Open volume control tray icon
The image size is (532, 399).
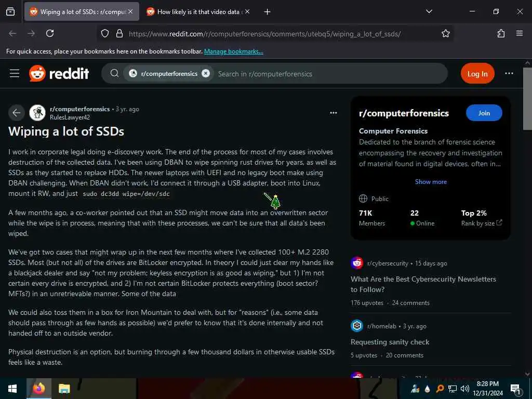pos(465,389)
